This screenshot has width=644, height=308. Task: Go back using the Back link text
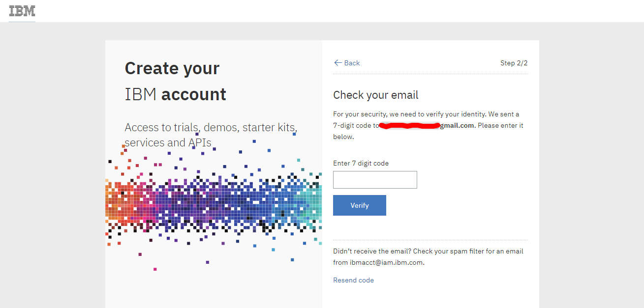[x=352, y=63]
